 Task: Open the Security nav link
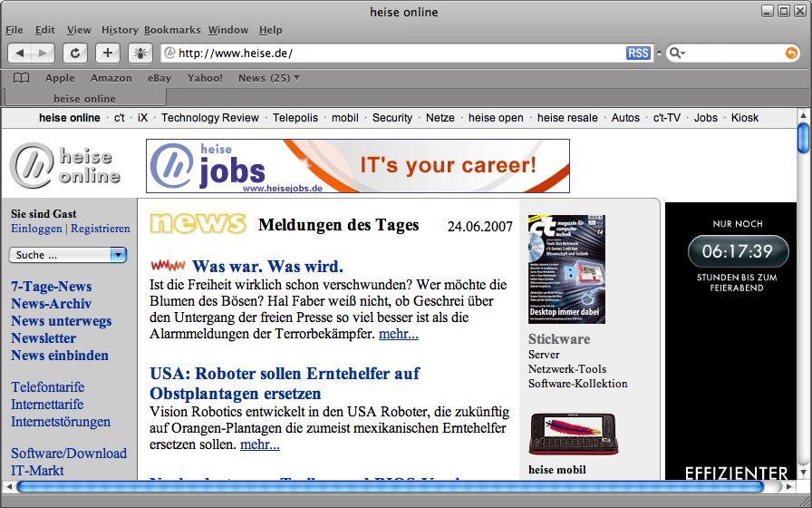(x=392, y=118)
